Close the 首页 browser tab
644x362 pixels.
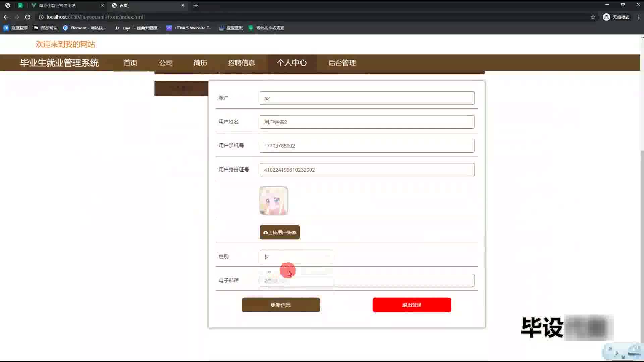click(x=183, y=5)
